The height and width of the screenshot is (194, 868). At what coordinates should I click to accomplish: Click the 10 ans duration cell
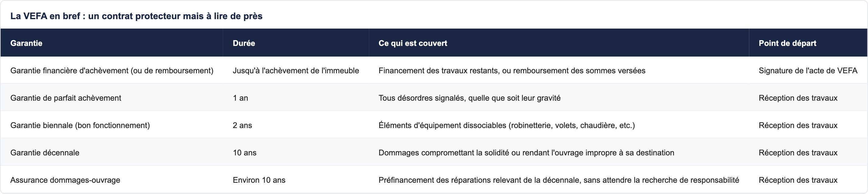coord(296,153)
